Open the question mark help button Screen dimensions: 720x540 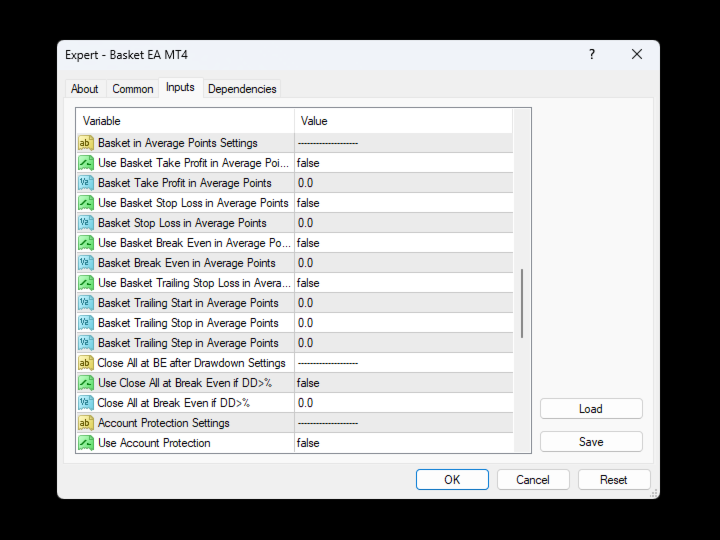pyautogui.click(x=592, y=55)
